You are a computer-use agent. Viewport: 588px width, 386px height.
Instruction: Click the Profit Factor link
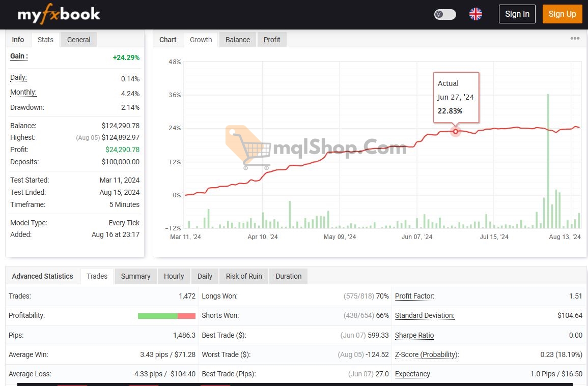click(414, 296)
